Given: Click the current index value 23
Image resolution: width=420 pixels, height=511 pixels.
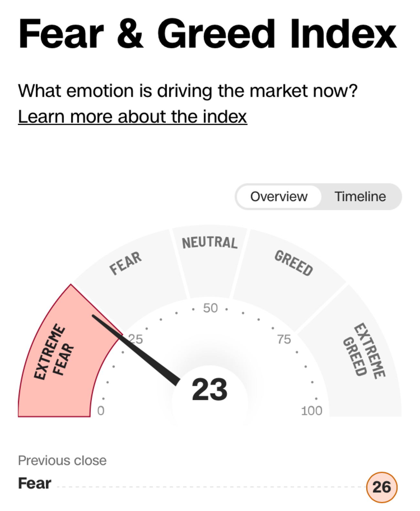Looking at the screenshot, I should click(209, 389).
